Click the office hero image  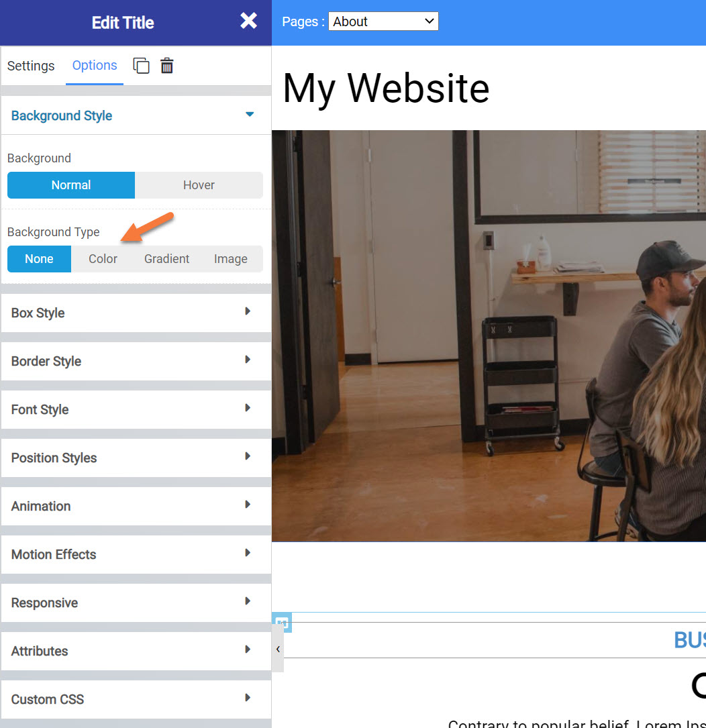tap(489, 335)
